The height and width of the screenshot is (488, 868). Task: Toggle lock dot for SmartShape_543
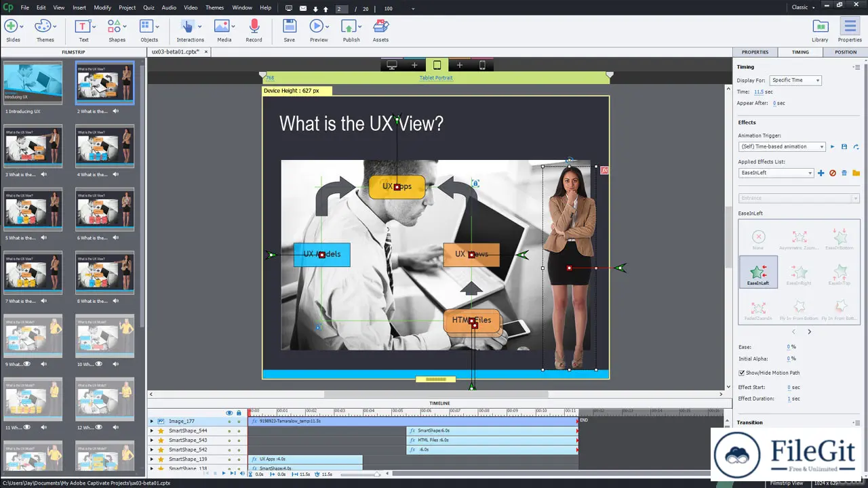click(239, 441)
